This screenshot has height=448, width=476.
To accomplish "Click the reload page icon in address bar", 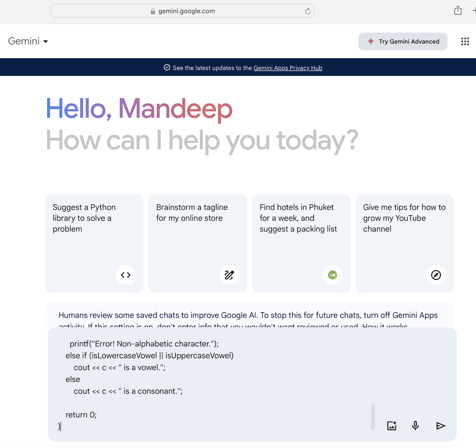I will 308,11.
